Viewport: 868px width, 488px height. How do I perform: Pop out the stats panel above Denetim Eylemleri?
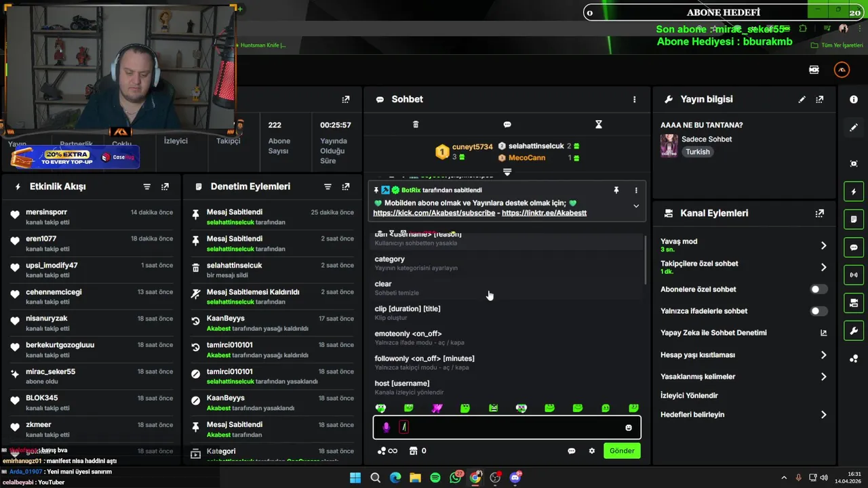pos(346,99)
